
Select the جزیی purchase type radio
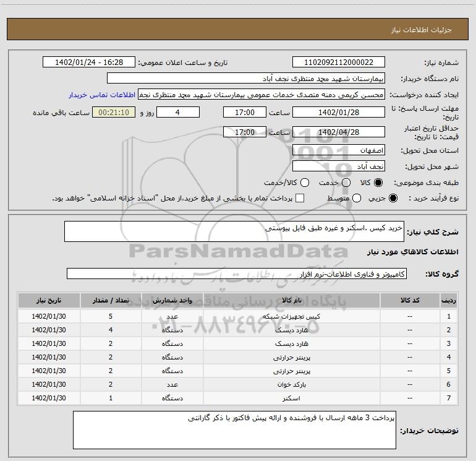point(393,199)
